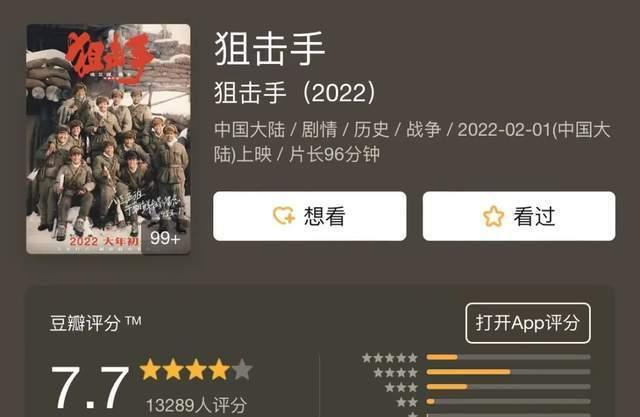Select the two-star rating distribution bar
The height and width of the screenshot is (417, 640).
(508, 401)
